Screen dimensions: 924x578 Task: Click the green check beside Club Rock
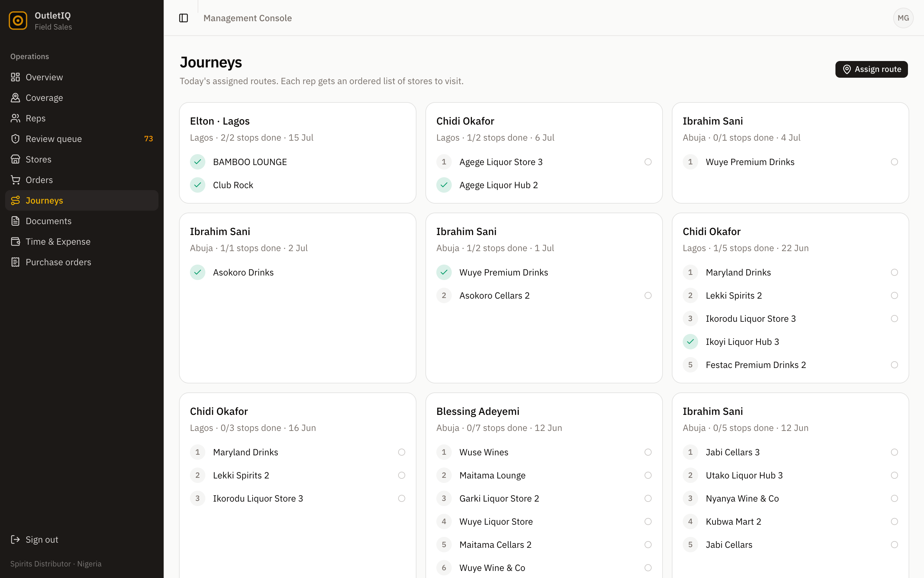click(x=197, y=185)
